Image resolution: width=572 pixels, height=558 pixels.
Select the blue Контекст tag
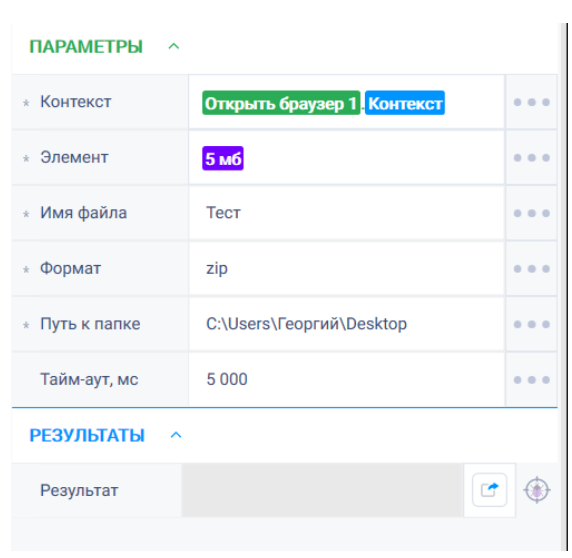point(405,103)
